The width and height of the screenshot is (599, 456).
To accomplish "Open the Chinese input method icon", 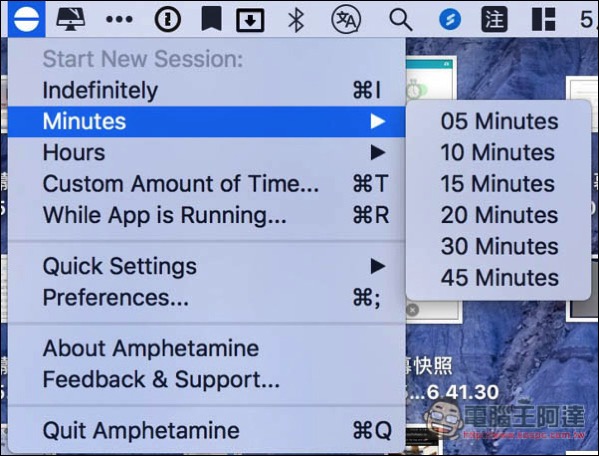I will pos(494,19).
